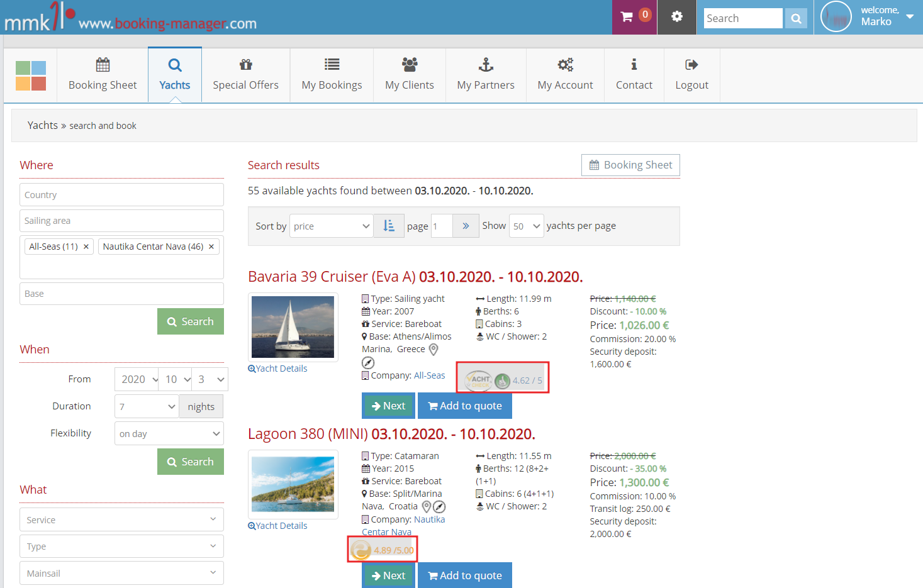This screenshot has height=588, width=923.
Task: Click the page number field
Action: pos(442,226)
